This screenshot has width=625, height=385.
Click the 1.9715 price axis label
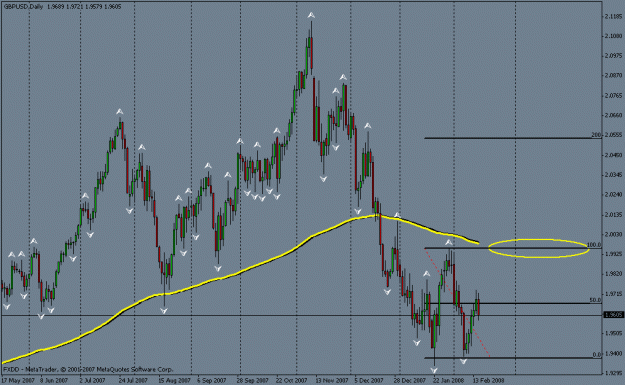tap(613, 294)
